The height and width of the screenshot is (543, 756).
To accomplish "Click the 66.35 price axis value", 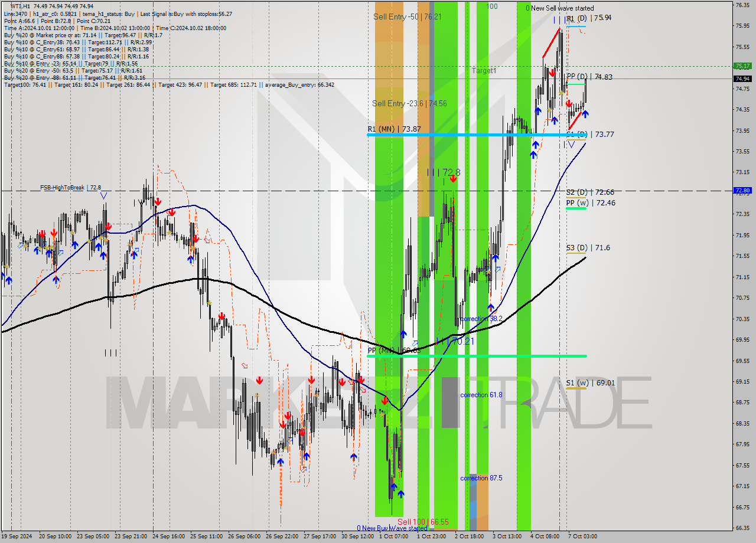I will click(x=742, y=528).
